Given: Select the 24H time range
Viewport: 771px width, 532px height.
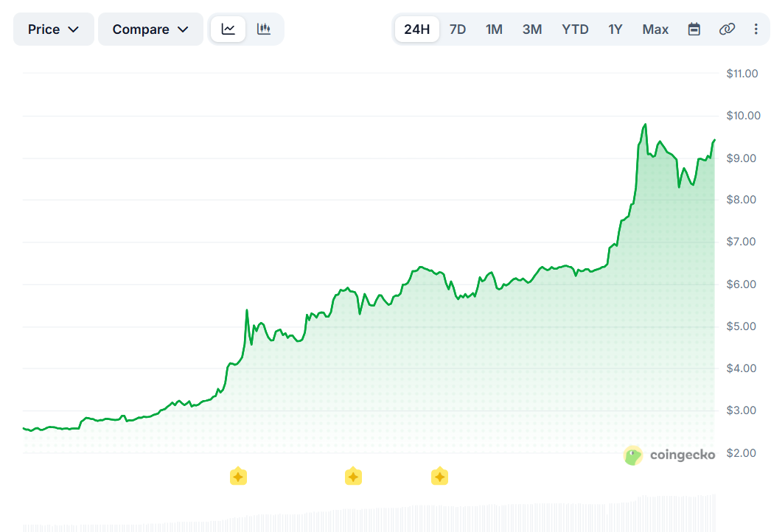Looking at the screenshot, I should click(x=416, y=29).
